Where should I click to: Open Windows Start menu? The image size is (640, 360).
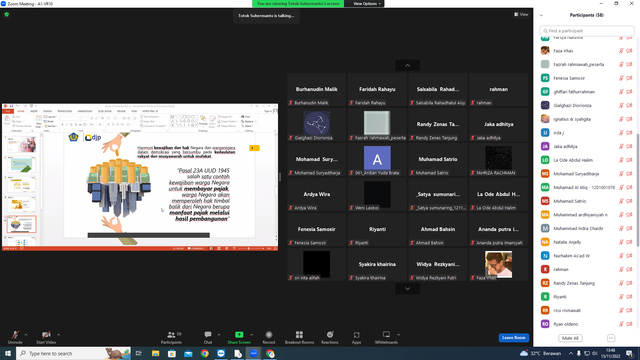[8, 353]
